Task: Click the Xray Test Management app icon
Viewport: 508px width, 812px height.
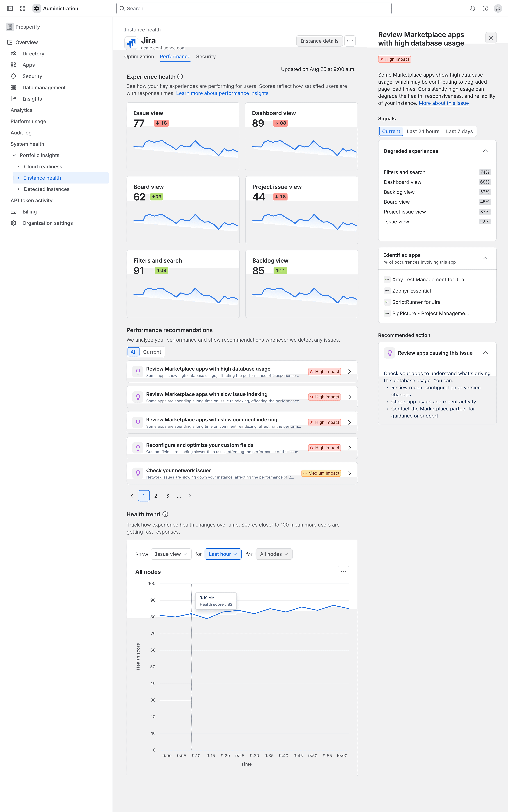Action: pyautogui.click(x=387, y=280)
